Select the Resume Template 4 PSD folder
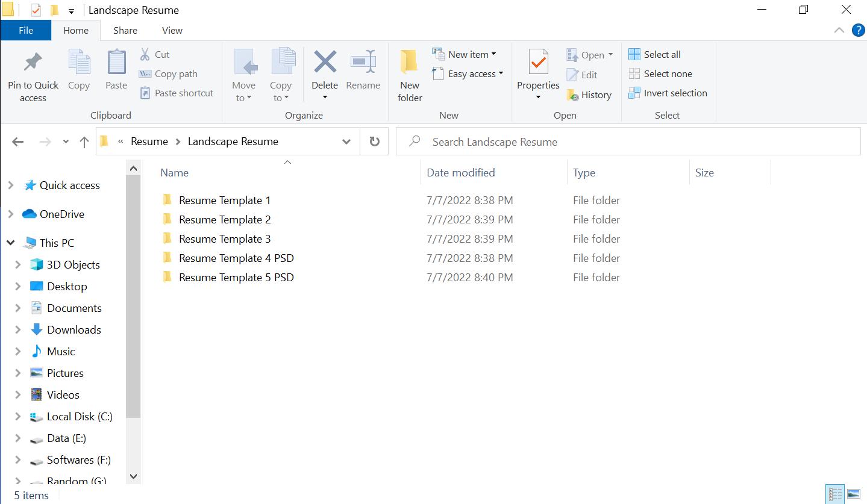 tap(236, 258)
